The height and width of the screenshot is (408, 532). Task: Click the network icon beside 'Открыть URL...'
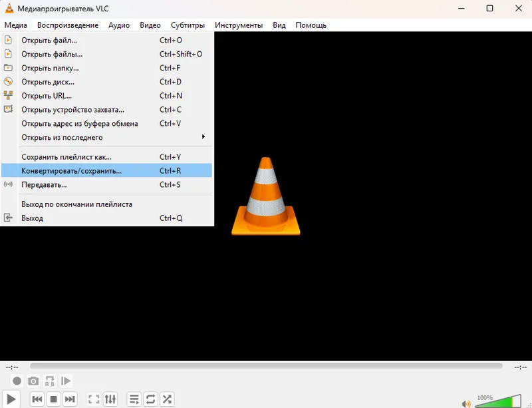point(8,95)
